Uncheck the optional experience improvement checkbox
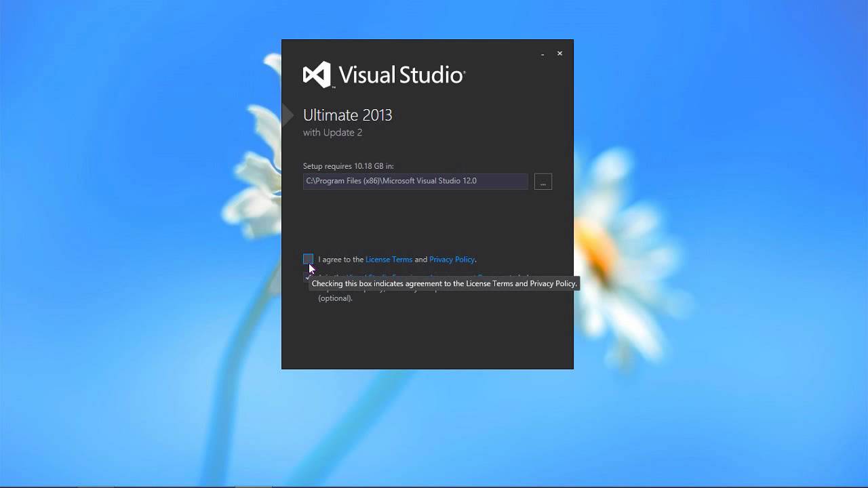 307,277
